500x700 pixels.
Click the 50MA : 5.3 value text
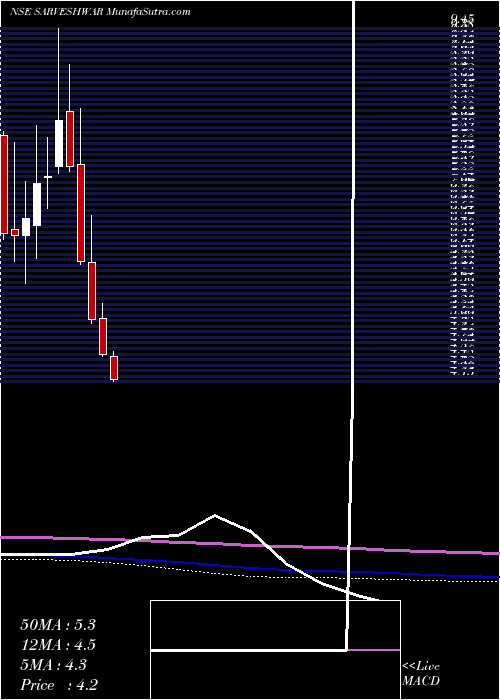tap(58, 625)
